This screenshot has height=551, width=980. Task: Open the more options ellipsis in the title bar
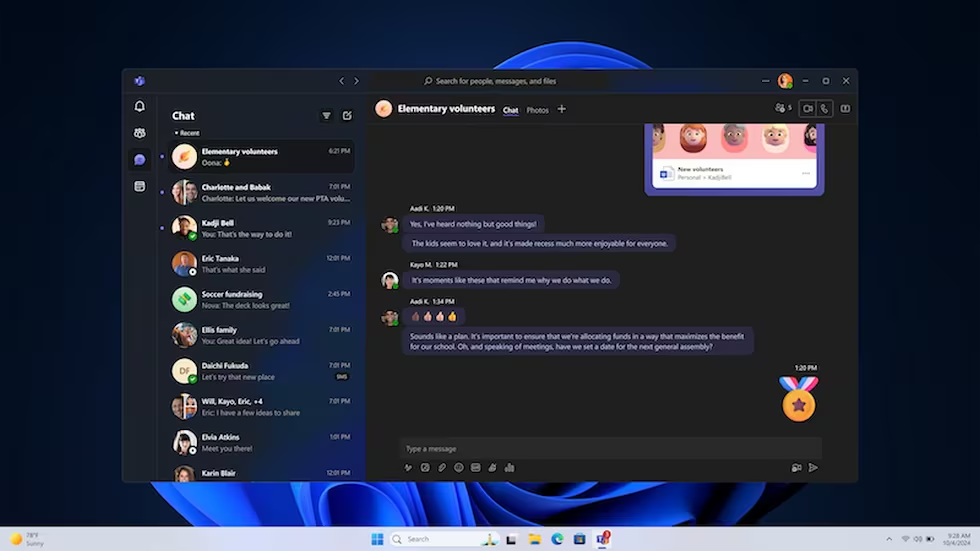tap(765, 81)
